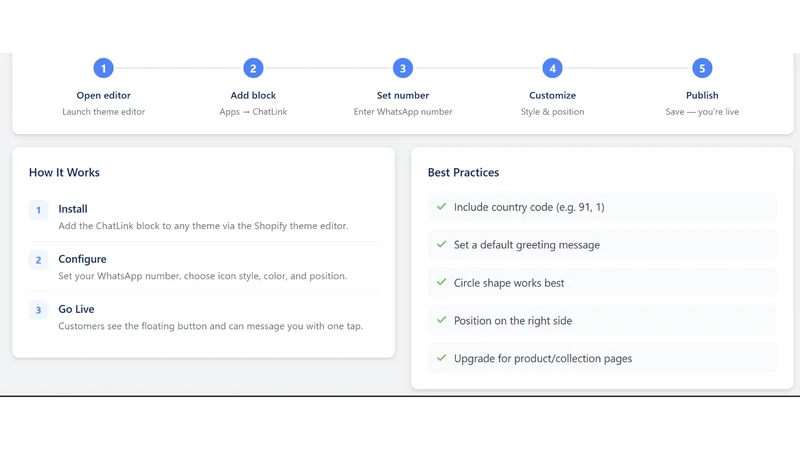Select the 'Upgrade for product/collection pages' row
The width and height of the screenshot is (800, 450).
pyautogui.click(x=602, y=358)
